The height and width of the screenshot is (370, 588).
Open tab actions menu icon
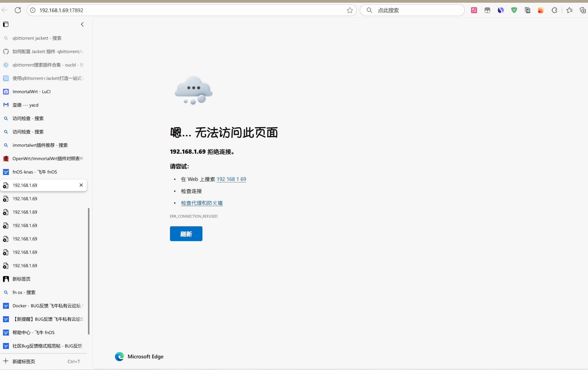click(6, 24)
